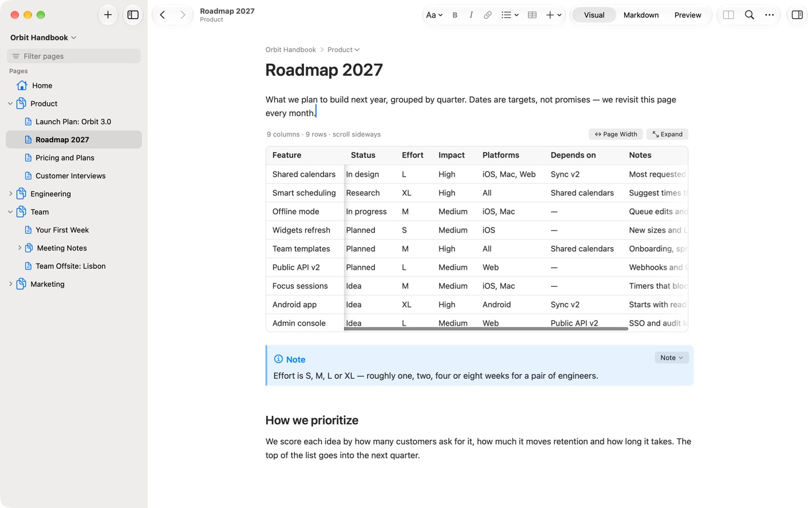
Task: Toggle the right inspector panel
Action: click(x=797, y=15)
